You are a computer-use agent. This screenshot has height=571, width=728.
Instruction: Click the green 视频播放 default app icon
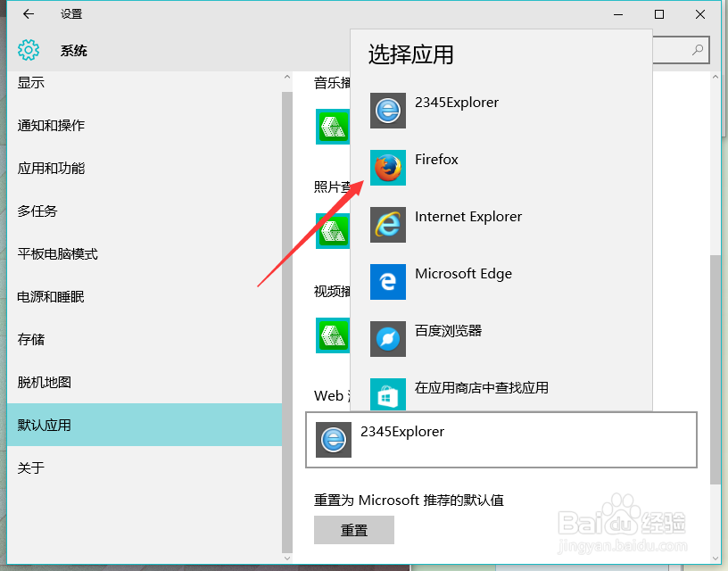(333, 337)
